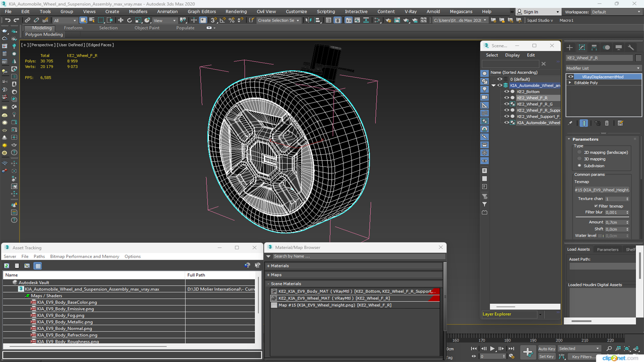Open the Render Setup teapot icon

(x=388, y=20)
